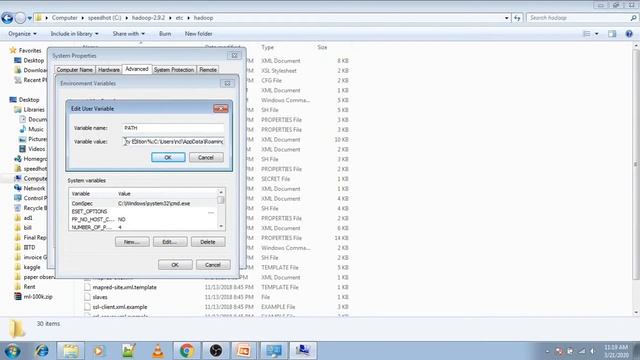Click the arrow after Computer in the breadcrumb
This screenshot has width=640, height=360.
(82, 18)
